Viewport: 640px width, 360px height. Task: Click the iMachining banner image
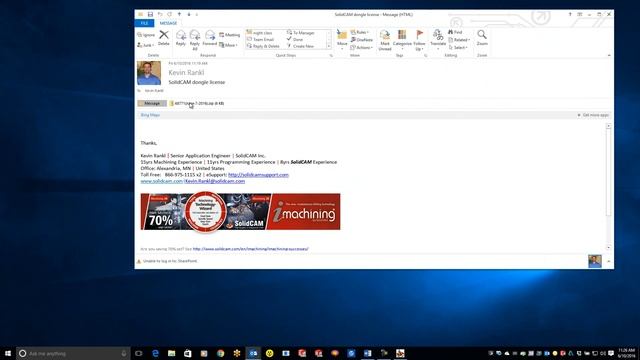click(x=240, y=211)
